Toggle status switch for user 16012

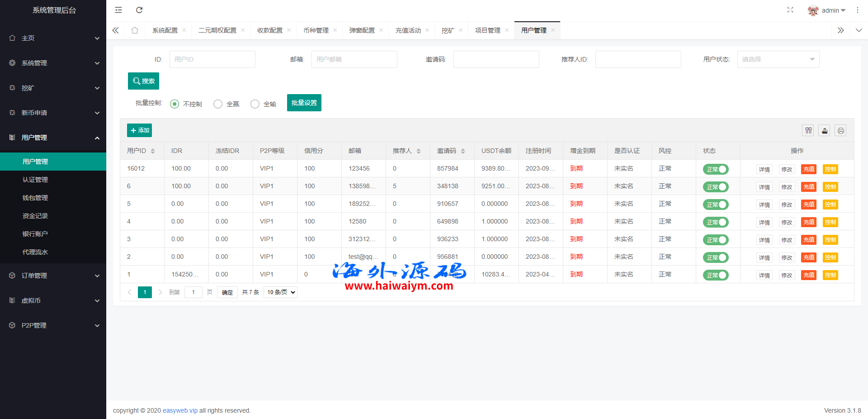pos(716,169)
